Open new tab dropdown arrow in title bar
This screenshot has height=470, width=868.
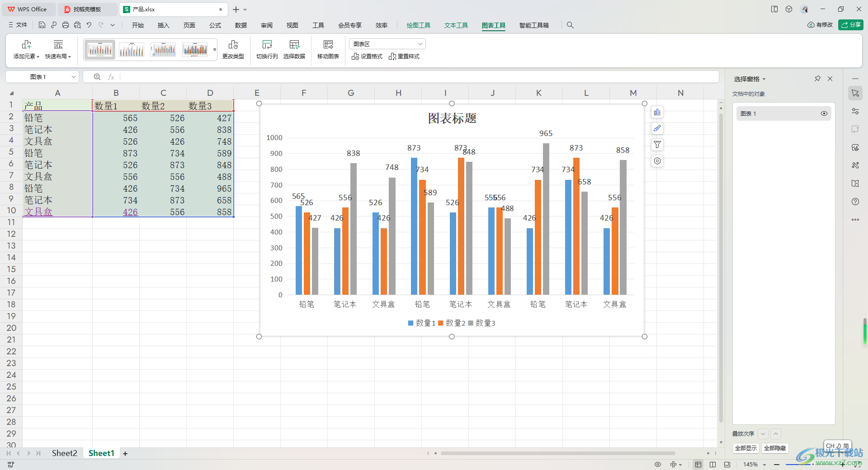point(245,9)
